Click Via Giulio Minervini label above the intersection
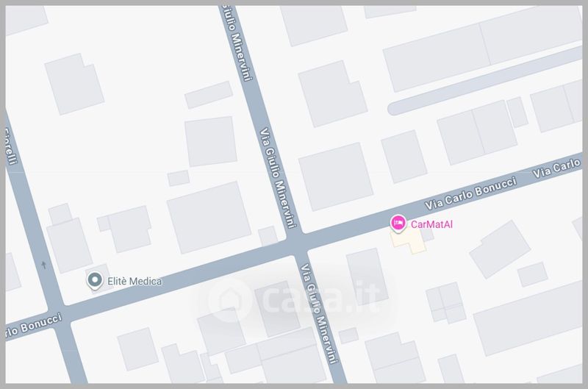This screenshot has height=389, width=588. tap(278, 178)
